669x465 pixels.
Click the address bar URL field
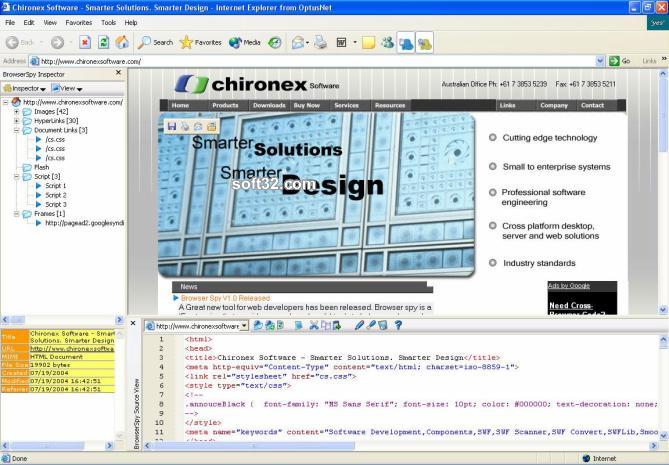click(317, 61)
